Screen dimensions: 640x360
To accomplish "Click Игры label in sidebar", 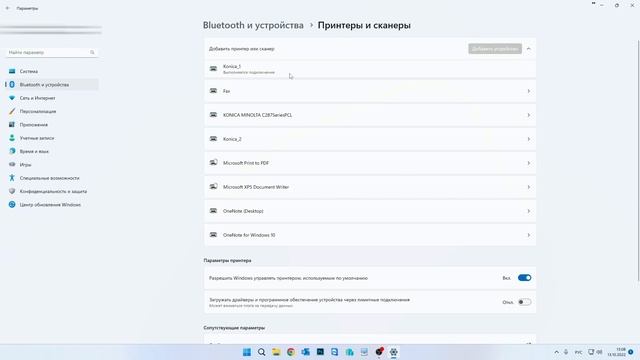I will pyautogui.click(x=25, y=165).
